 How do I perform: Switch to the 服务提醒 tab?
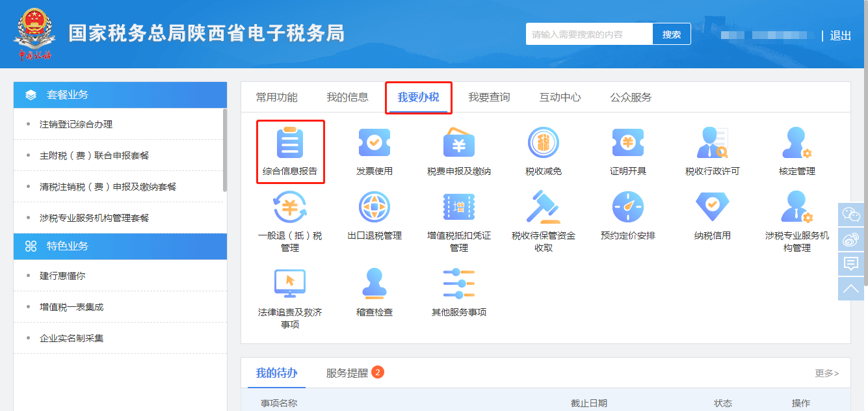pos(347,373)
